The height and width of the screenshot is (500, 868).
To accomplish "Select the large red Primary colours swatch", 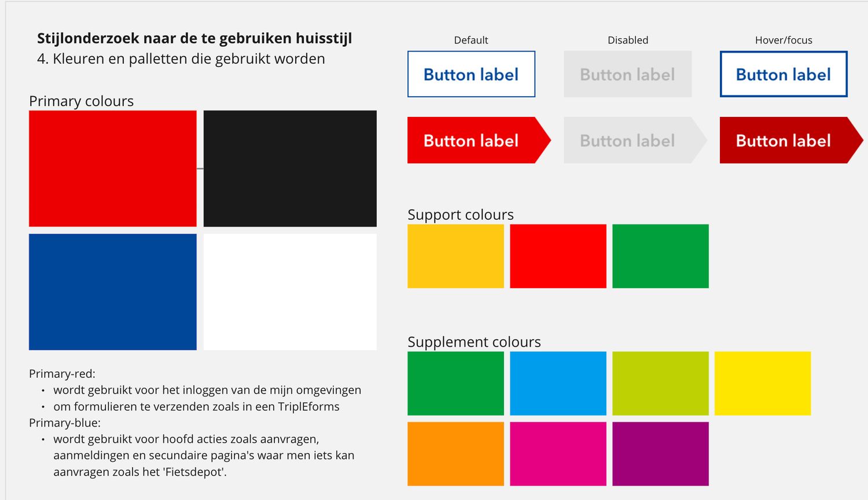I will (113, 168).
